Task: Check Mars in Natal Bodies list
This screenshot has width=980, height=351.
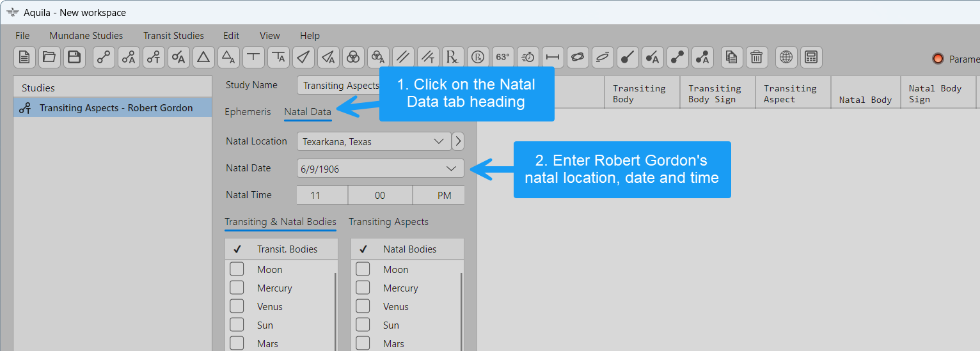Action: click(x=363, y=343)
